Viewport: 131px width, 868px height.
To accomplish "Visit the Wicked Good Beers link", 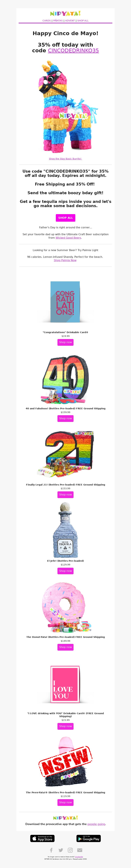I will coord(68,238).
